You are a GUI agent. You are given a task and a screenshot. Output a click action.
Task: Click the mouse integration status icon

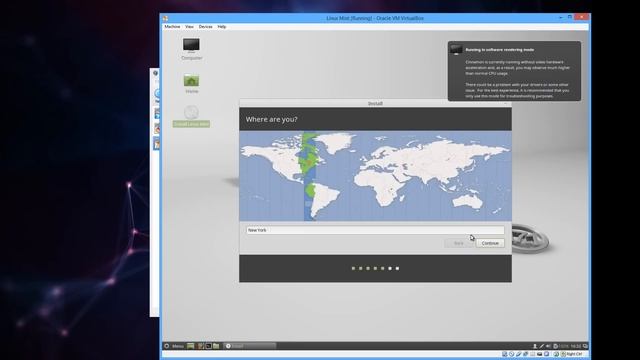[556, 354]
